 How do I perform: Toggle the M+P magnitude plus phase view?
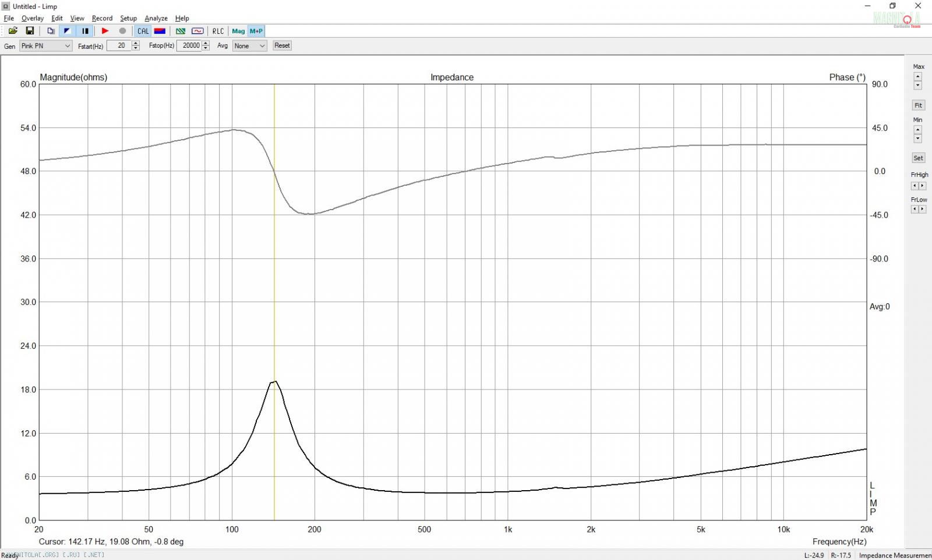pos(256,31)
